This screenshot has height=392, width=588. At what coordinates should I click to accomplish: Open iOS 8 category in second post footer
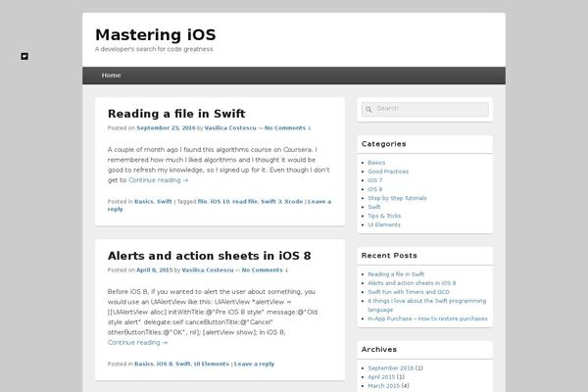point(165,364)
